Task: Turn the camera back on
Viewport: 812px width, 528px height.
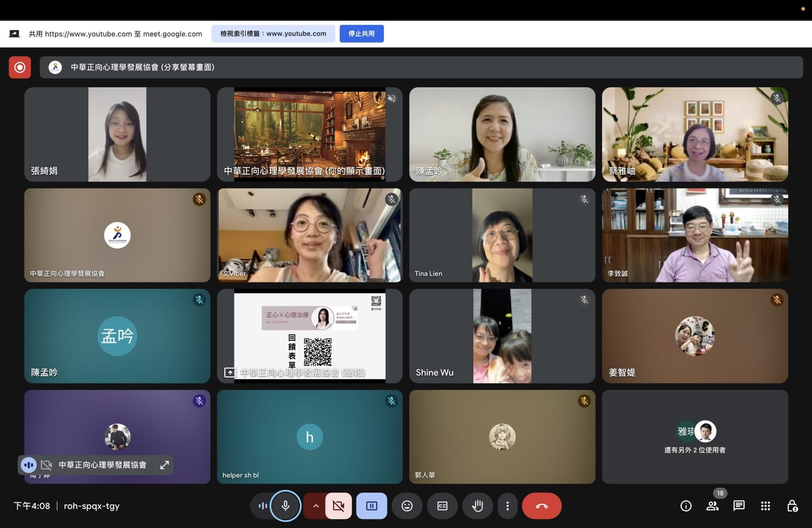Action: [x=339, y=506]
